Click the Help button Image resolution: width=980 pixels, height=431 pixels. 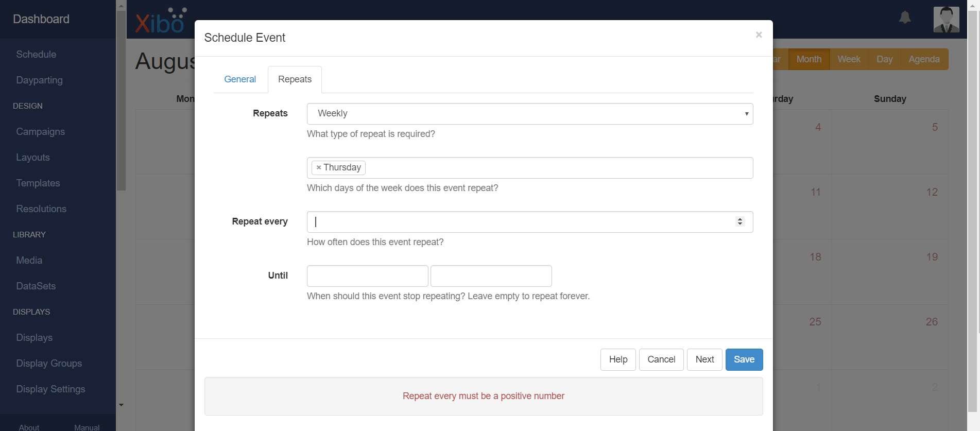tap(618, 359)
